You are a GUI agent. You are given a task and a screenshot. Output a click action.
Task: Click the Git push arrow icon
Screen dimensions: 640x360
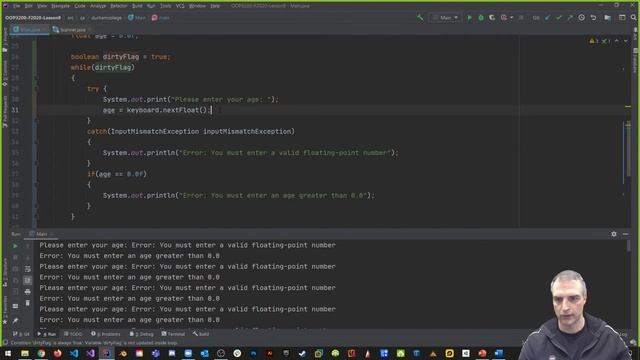pyautogui.click(x=570, y=18)
